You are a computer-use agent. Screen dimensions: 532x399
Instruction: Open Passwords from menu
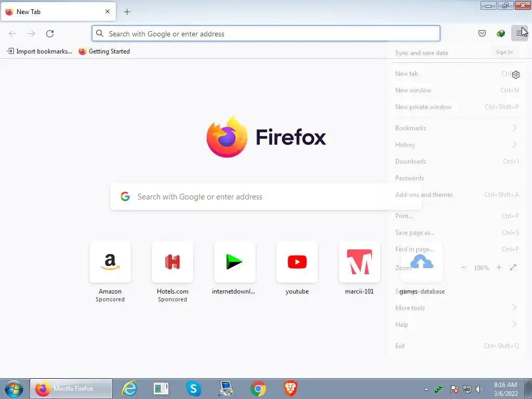457,178
